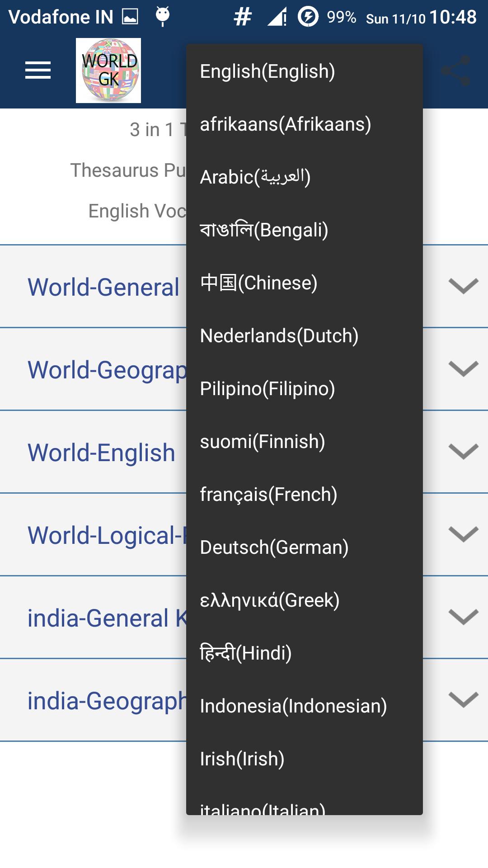Select the Chinese language entry
The width and height of the screenshot is (488, 868).
click(x=305, y=283)
